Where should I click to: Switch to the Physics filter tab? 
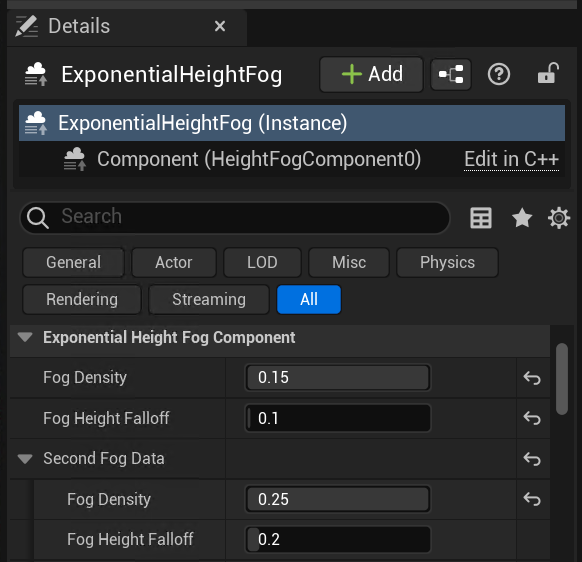tap(447, 262)
